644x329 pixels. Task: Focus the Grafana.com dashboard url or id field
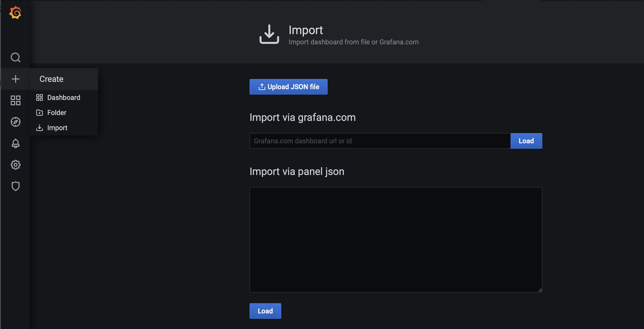380,141
